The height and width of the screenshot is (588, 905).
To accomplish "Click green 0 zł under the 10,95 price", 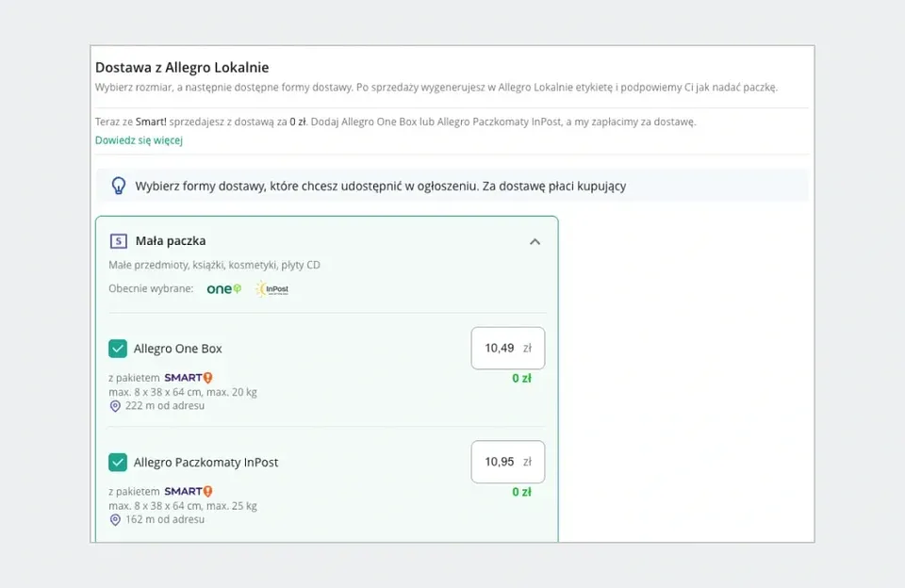I will 521,492.
